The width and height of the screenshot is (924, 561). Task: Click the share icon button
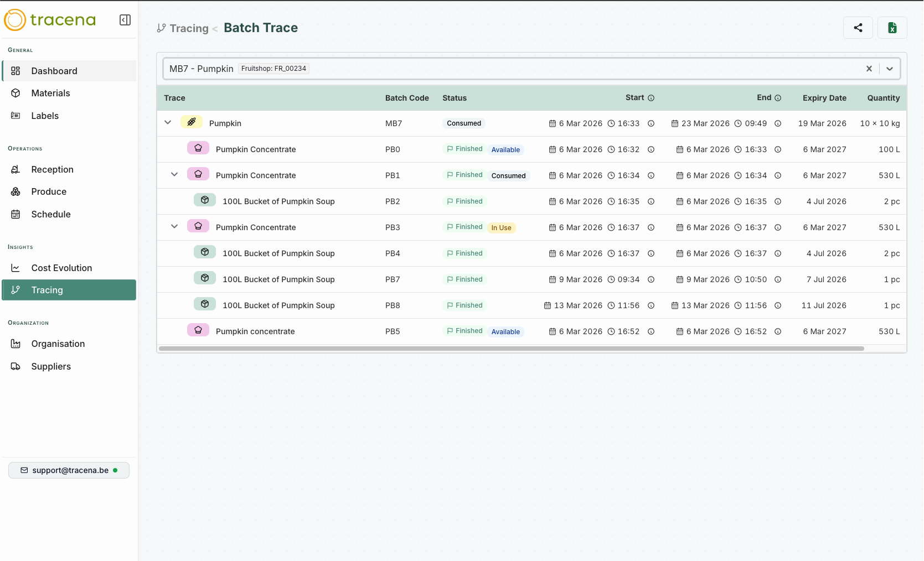coord(858,28)
